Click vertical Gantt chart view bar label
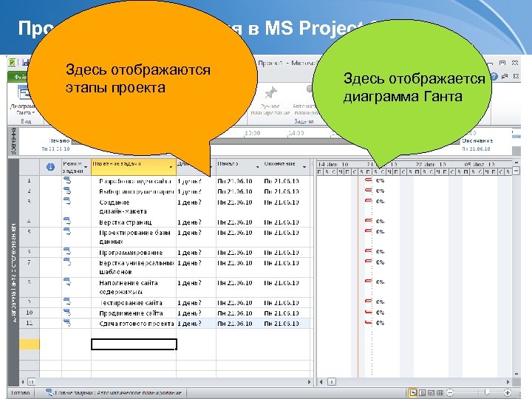This screenshot has height=399, width=532. 13,273
